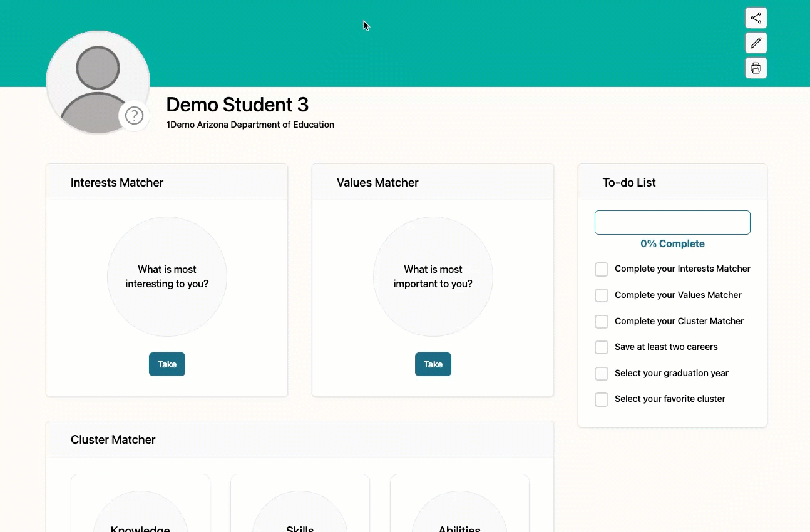Image resolution: width=810 pixels, height=532 pixels.
Task: Click the Demo Student 3 name
Action: (x=237, y=105)
